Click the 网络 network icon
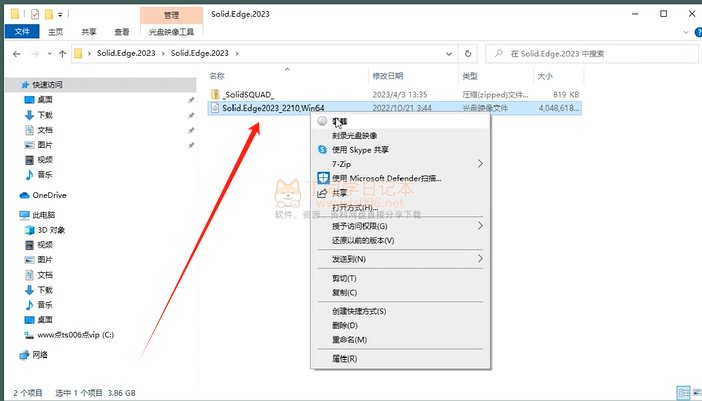The height and width of the screenshot is (401, 702). click(24, 355)
